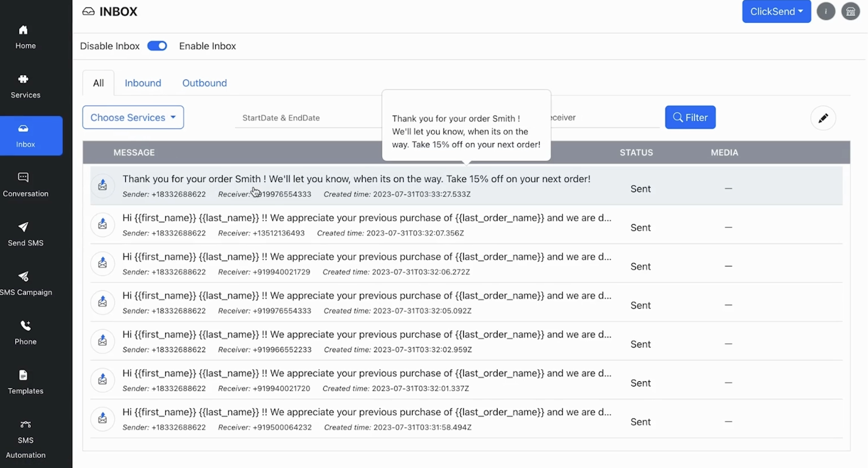Screen dimensions: 868x468
Task: Click the Disable Inbox label
Action: point(109,46)
